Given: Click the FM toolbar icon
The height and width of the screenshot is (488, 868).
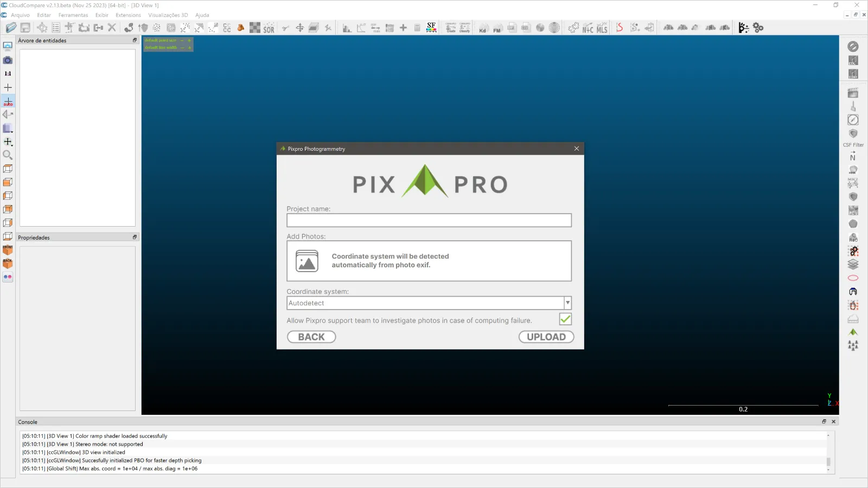Looking at the screenshot, I should (x=497, y=28).
